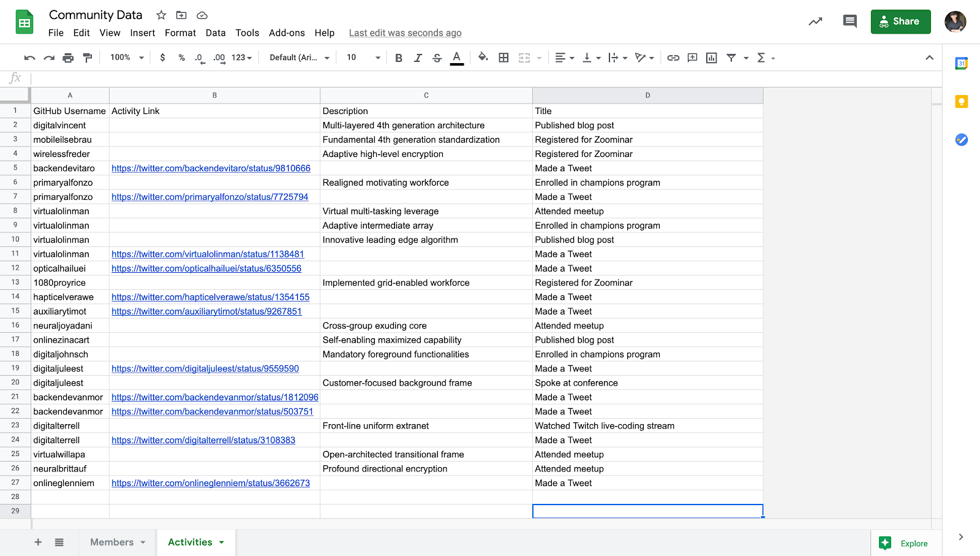This screenshot has height=556, width=980.
Task: Insert a link
Action: tap(673, 57)
